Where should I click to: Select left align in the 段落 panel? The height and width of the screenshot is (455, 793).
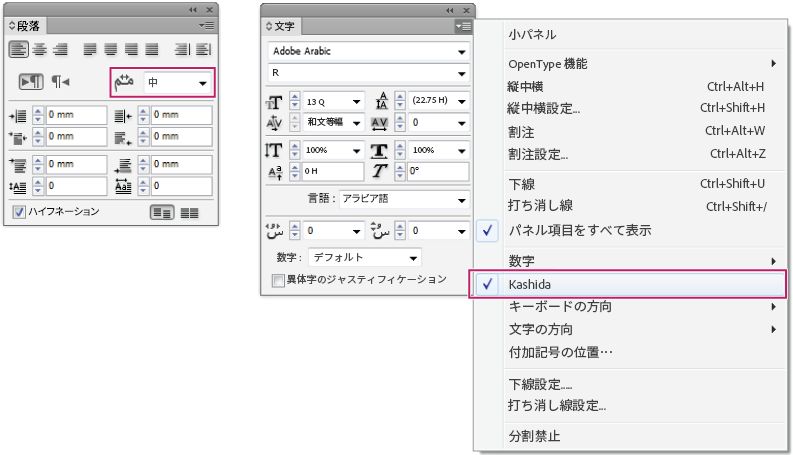pos(18,49)
